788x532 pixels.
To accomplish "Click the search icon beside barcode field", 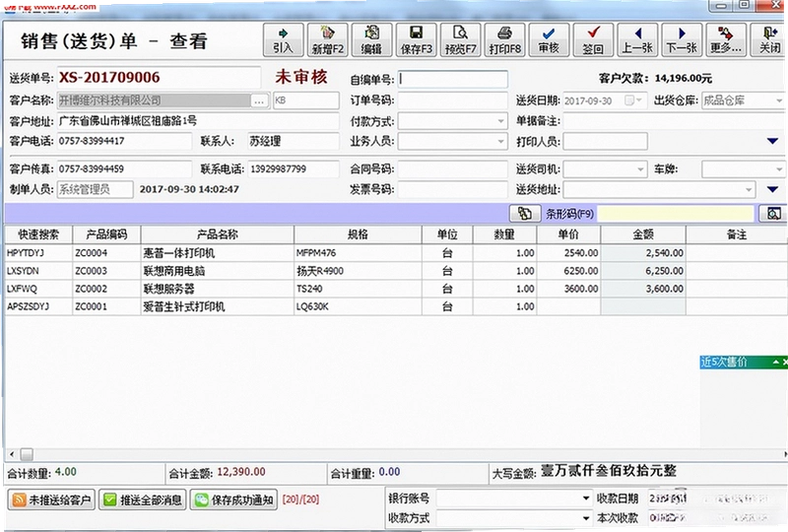I will [x=773, y=214].
